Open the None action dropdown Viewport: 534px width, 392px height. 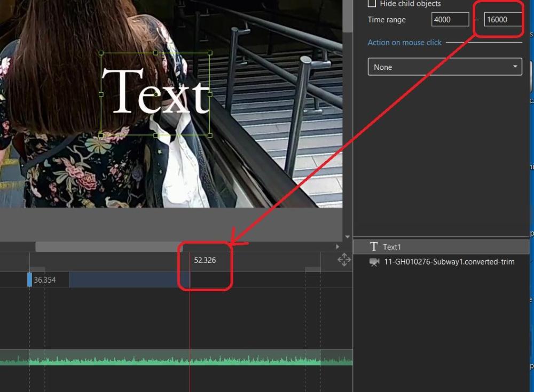pyautogui.click(x=444, y=67)
